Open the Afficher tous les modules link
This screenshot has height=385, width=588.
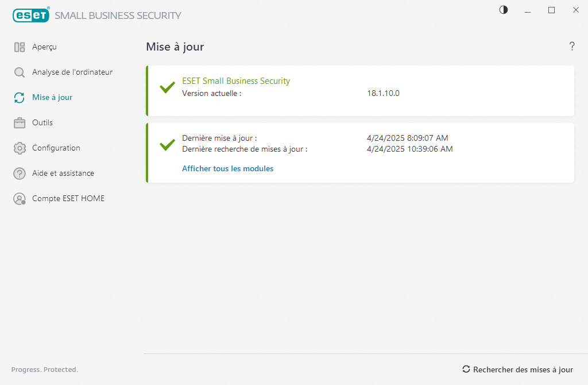click(x=227, y=169)
